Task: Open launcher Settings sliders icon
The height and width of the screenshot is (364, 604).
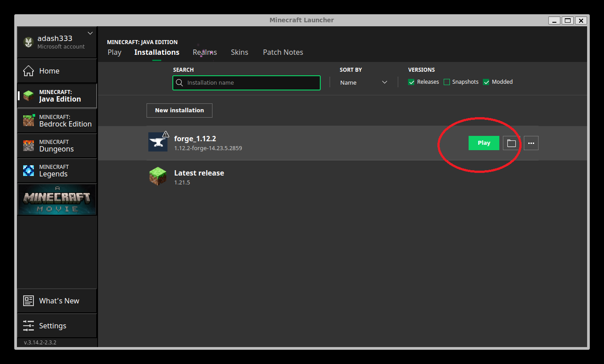Action: pos(29,326)
